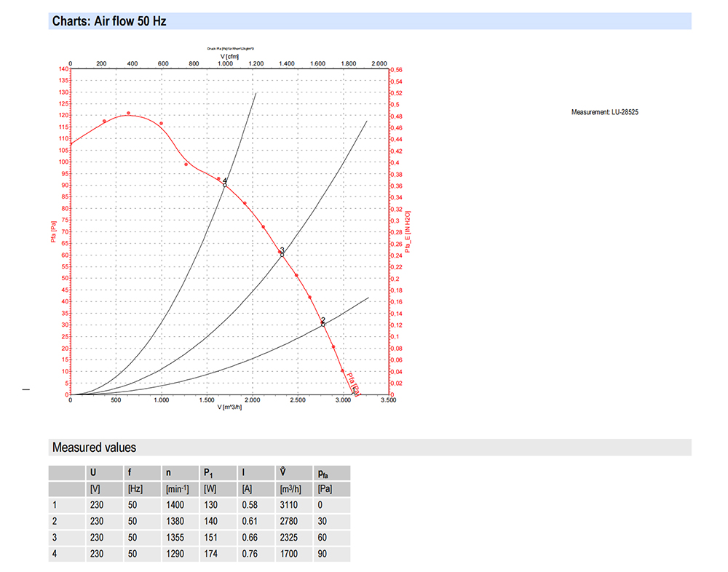The image size is (728, 572).
Task: Select the 174 watt power cell
Action: tap(211, 555)
